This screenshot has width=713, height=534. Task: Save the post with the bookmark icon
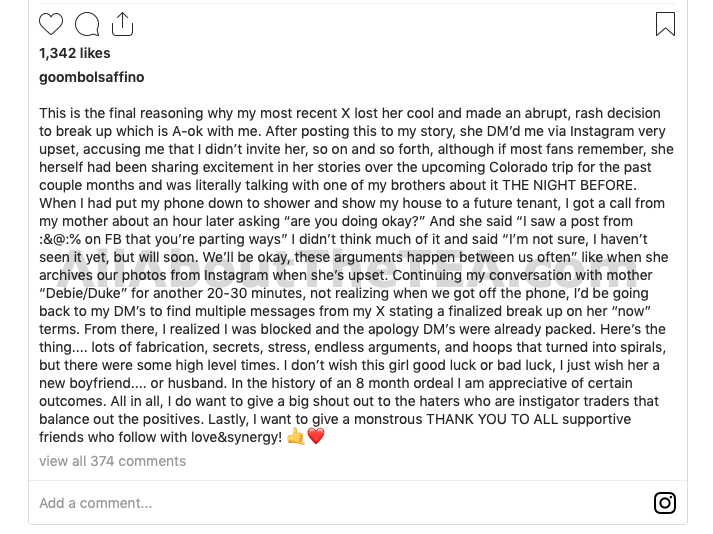click(x=665, y=24)
